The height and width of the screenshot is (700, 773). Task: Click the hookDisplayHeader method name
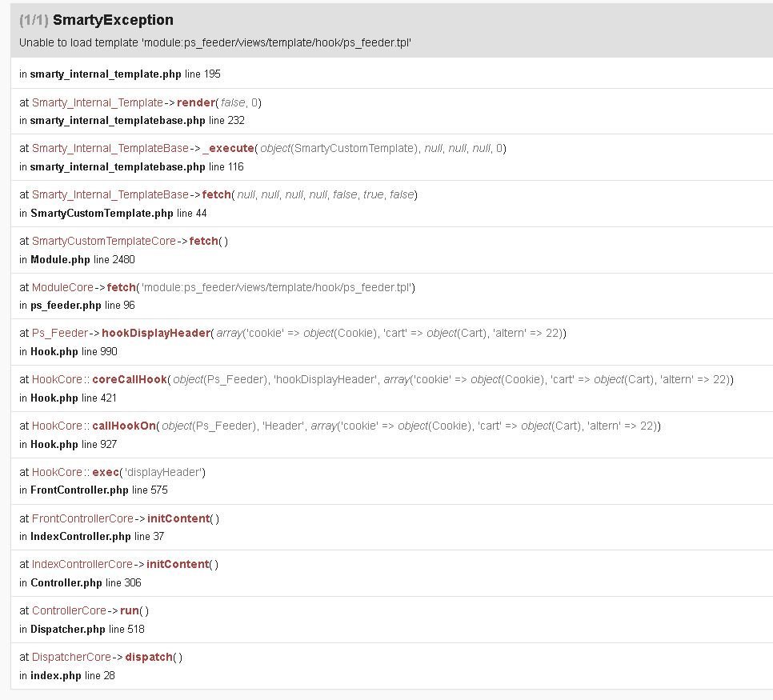pos(155,333)
